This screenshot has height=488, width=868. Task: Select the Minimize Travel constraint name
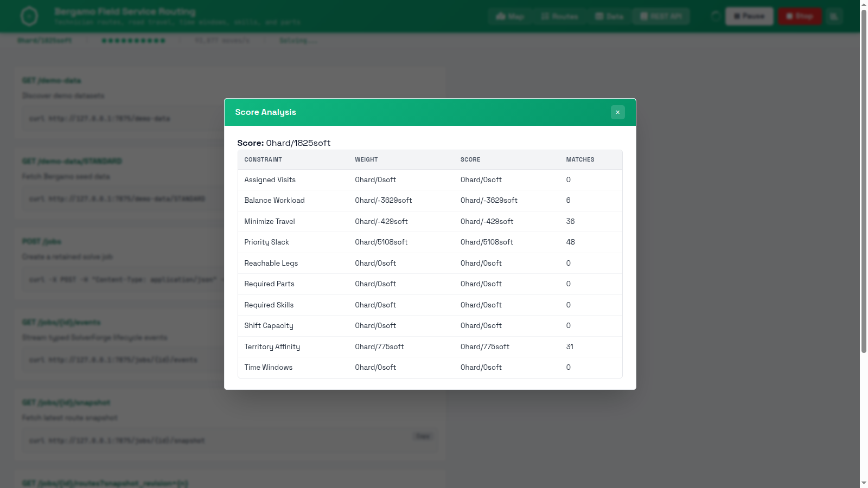(270, 221)
